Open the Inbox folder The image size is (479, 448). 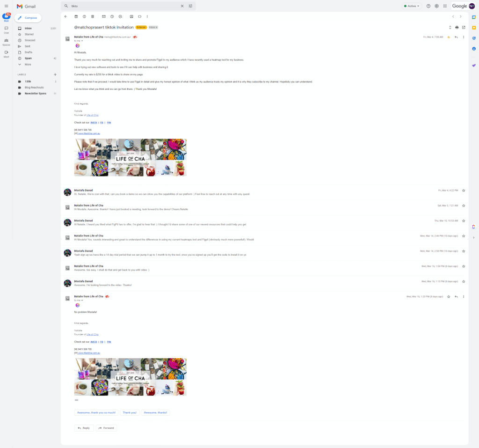tap(28, 29)
